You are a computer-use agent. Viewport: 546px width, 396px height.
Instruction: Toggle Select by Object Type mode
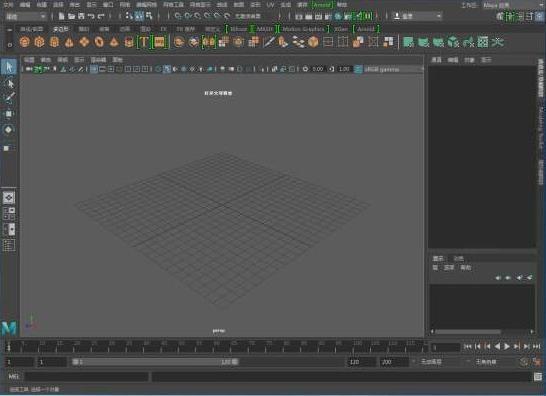139,16
